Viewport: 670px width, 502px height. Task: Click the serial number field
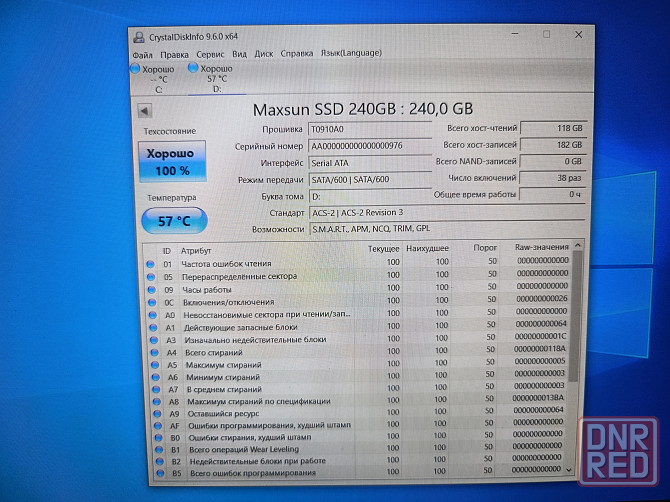pyautogui.click(x=370, y=146)
